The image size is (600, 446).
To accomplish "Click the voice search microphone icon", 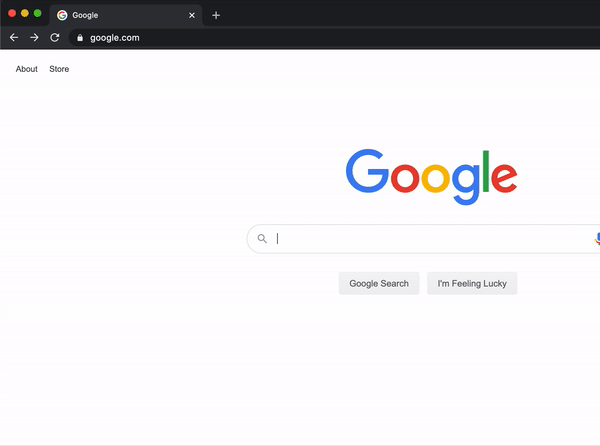I will [597, 239].
